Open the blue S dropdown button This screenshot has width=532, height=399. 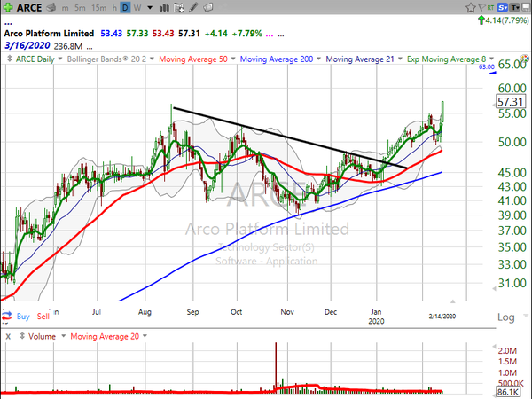point(502,7)
